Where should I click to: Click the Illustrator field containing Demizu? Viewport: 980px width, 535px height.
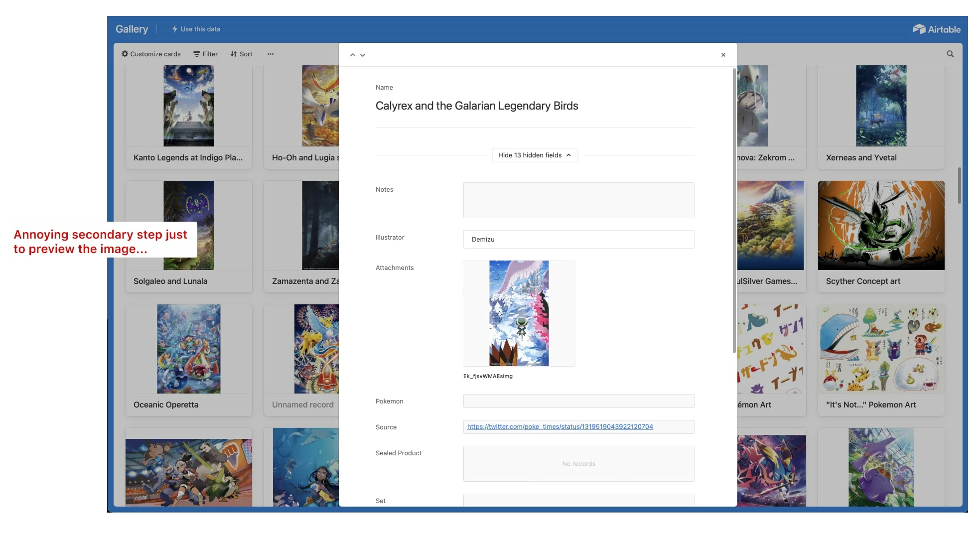[578, 239]
